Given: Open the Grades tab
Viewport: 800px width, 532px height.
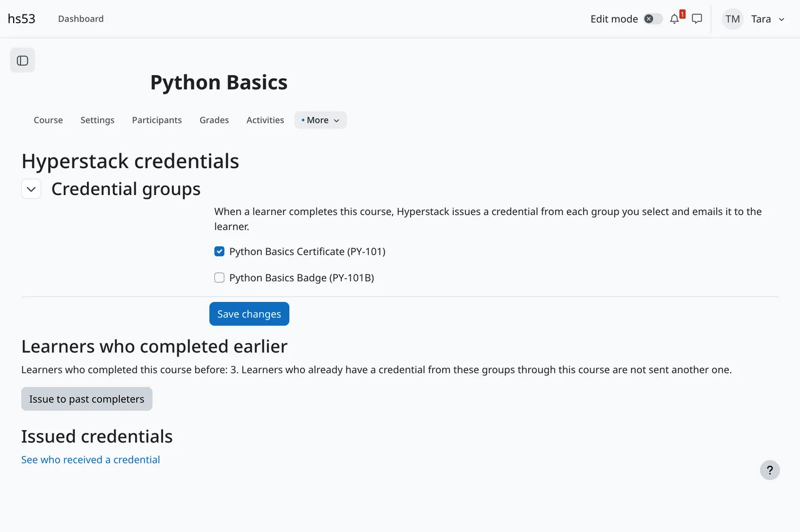Looking at the screenshot, I should click(x=214, y=120).
